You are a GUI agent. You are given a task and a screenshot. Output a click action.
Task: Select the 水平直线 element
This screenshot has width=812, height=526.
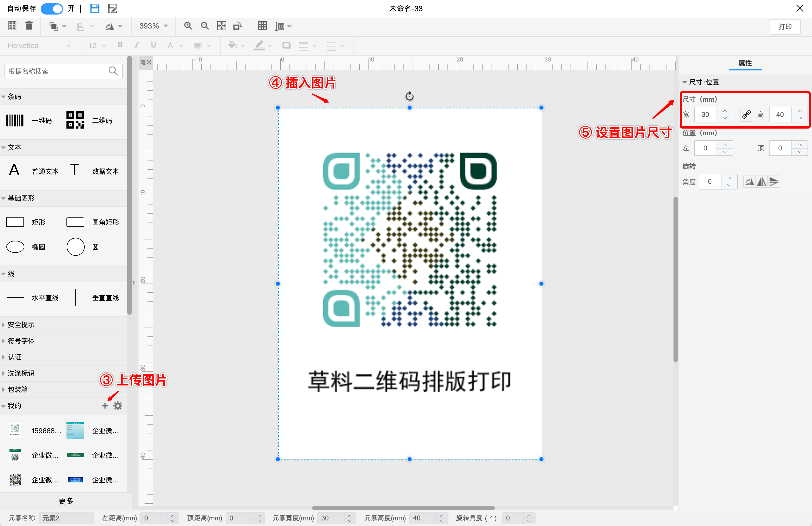point(33,298)
